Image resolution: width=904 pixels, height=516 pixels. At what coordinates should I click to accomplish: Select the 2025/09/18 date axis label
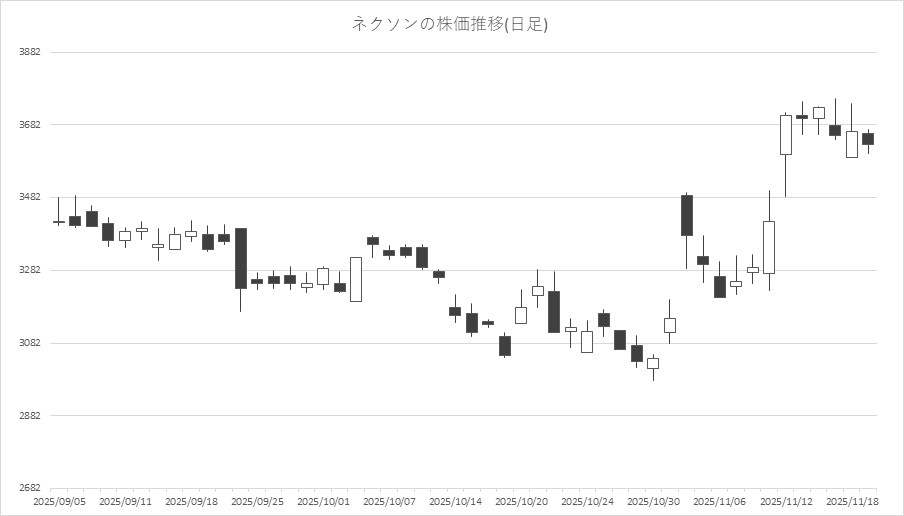click(190, 502)
